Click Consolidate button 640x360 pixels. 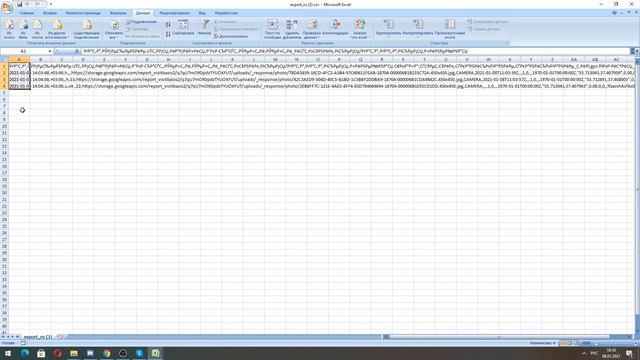pos(335,28)
